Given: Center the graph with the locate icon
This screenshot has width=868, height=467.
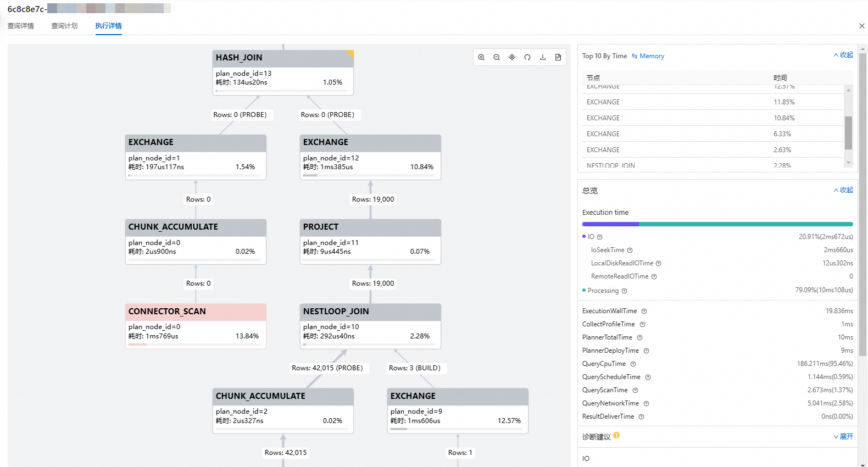Looking at the screenshot, I should click(512, 57).
